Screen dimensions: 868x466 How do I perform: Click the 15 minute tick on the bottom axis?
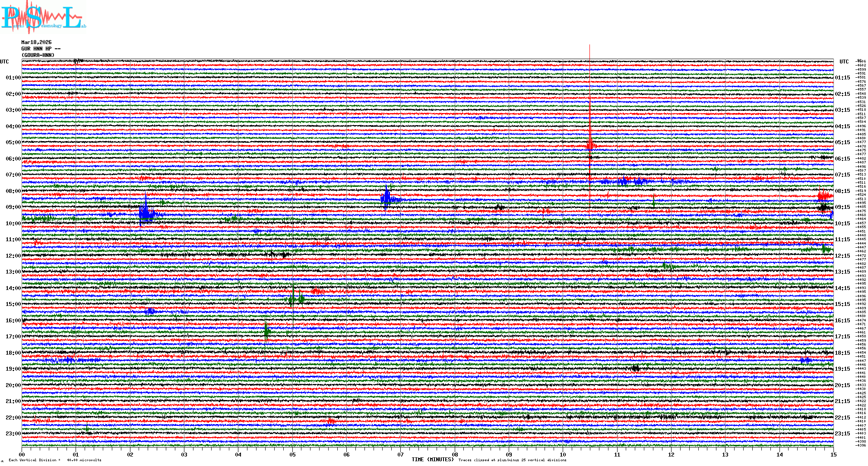point(833,455)
